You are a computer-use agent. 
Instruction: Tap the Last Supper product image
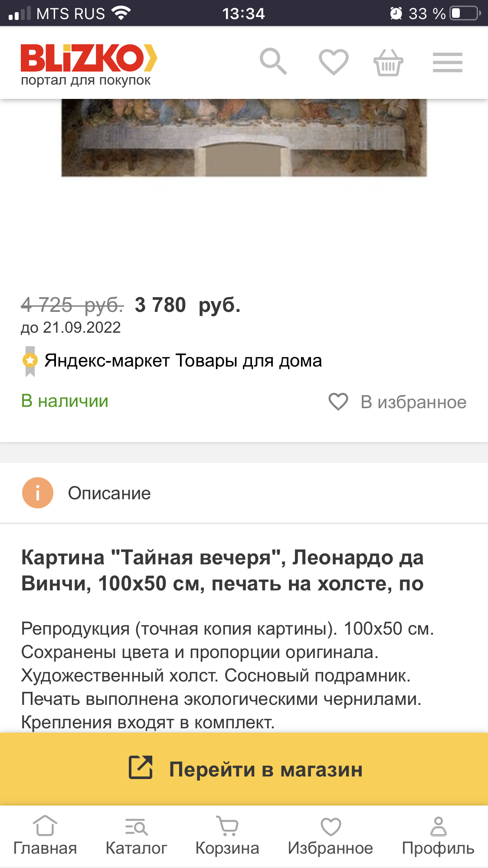click(x=244, y=138)
